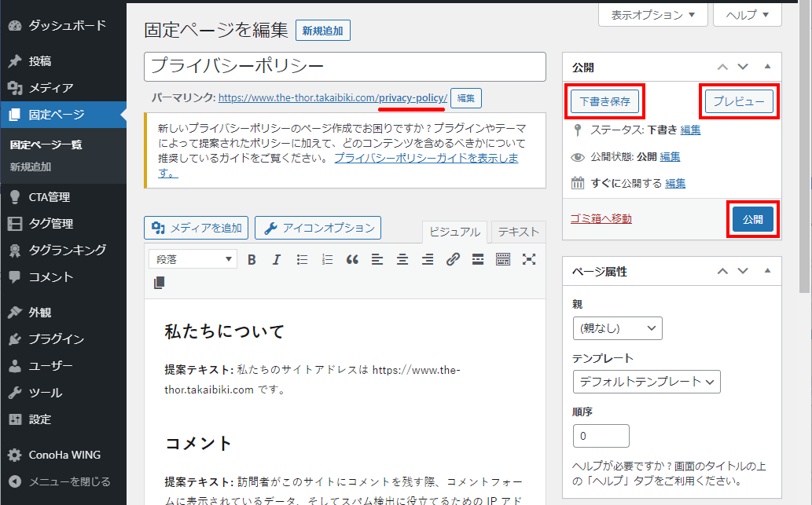
Task: Open the 親 parent page dropdown
Action: [x=618, y=328]
